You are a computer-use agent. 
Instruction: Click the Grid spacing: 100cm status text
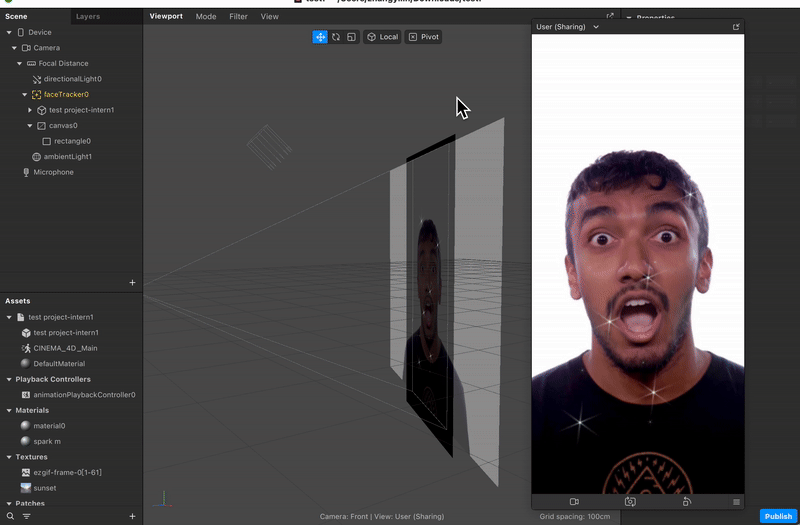[574, 516]
